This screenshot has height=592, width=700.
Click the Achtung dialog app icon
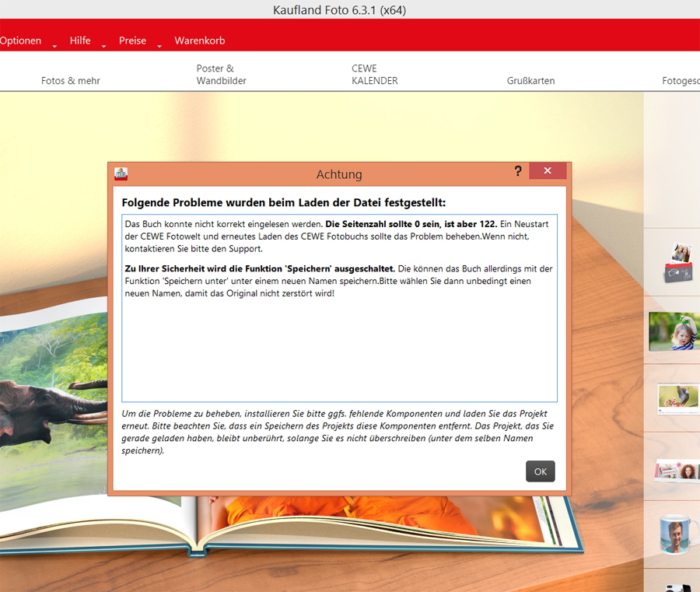[121, 174]
